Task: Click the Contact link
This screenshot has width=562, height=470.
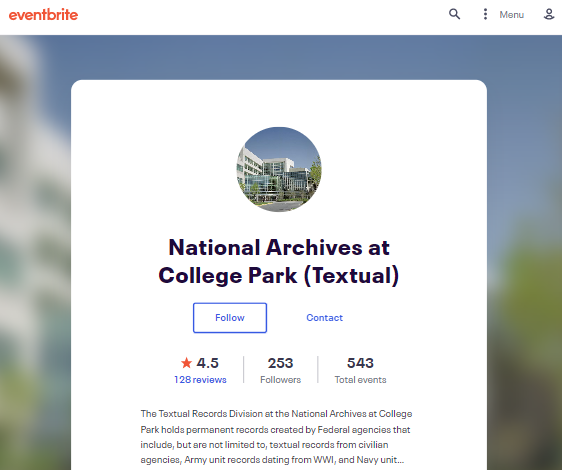Action: [x=324, y=318]
